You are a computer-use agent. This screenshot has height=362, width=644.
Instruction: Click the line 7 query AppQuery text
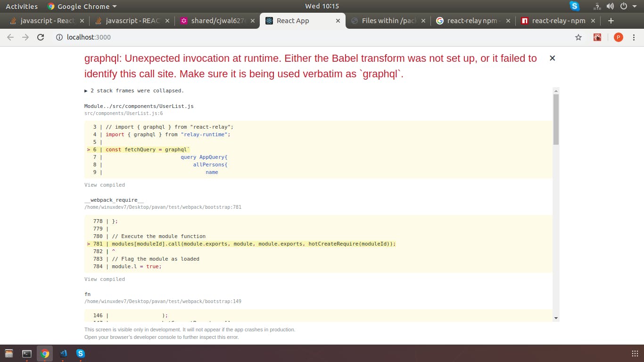pos(204,157)
